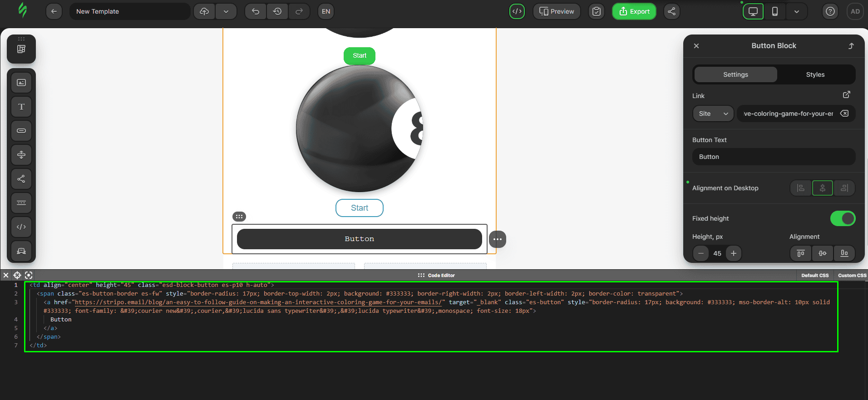The width and height of the screenshot is (868, 400).
Task: Expand the save options dropdown arrow
Action: pyautogui.click(x=226, y=11)
